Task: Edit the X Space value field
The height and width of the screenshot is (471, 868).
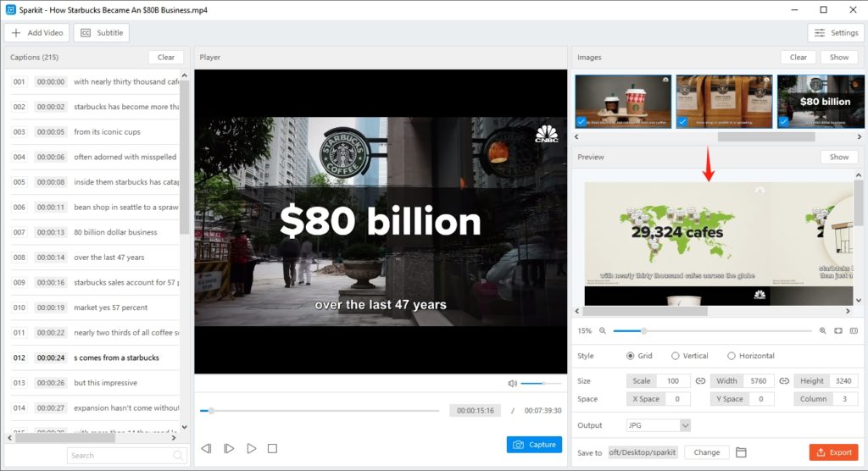Action: tap(677, 398)
